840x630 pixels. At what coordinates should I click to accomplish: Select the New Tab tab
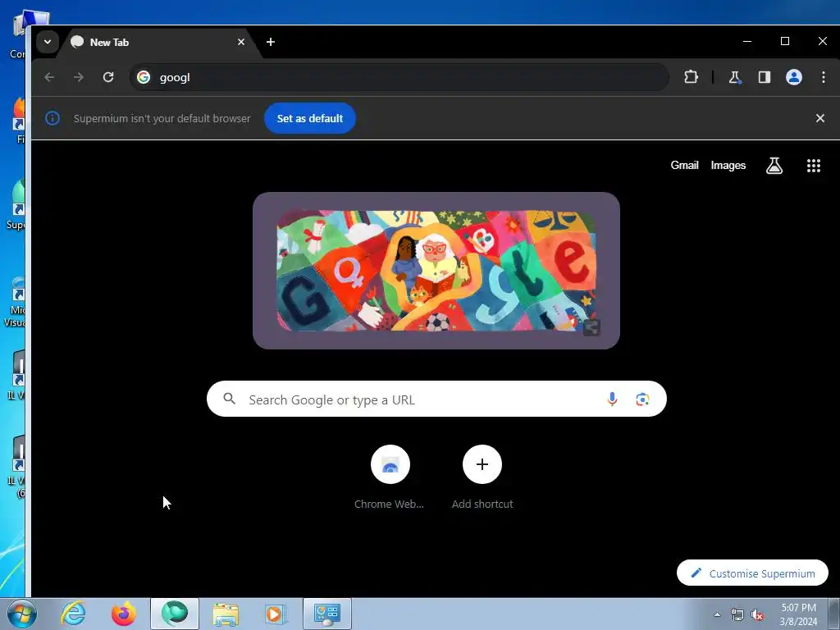(158, 43)
